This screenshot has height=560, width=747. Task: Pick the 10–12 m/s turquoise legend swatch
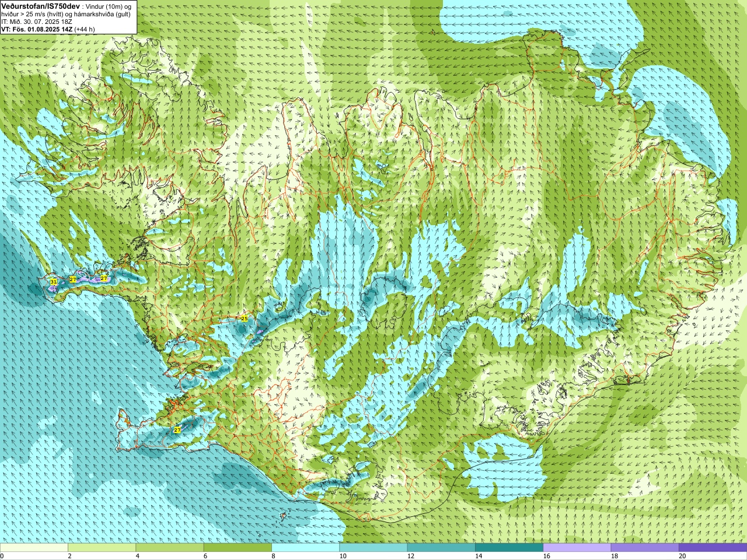coord(373,548)
